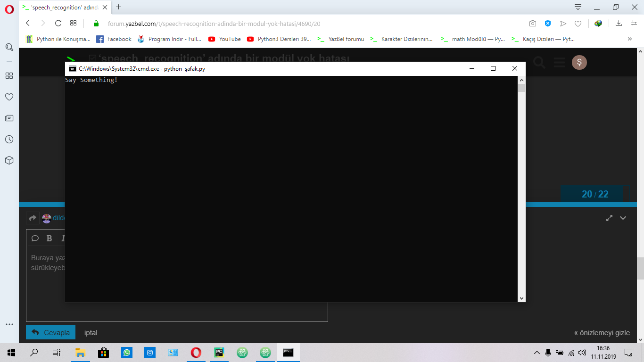Image resolution: width=644 pixels, height=362 pixels.
Task: Click the iptal cancel link
Action: (x=91, y=332)
